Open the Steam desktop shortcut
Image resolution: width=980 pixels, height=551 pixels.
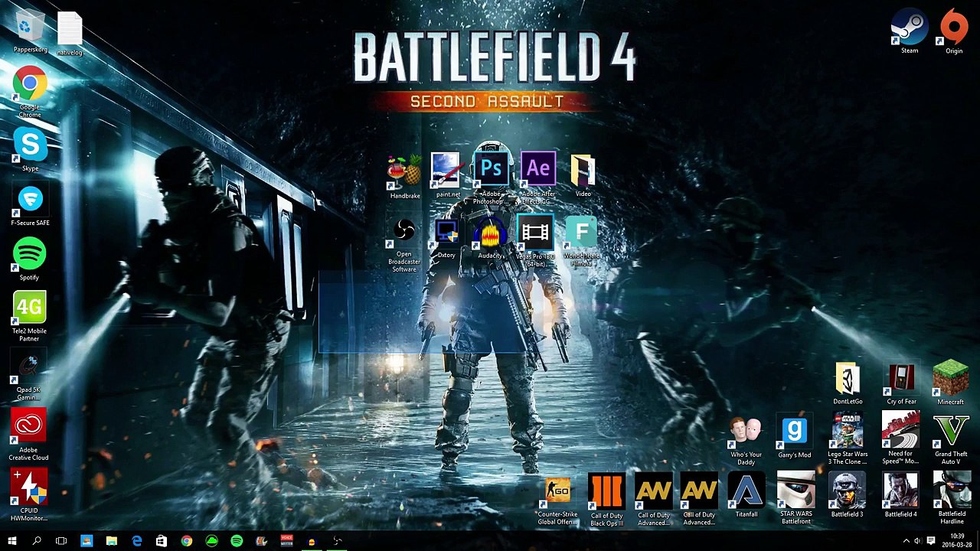[x=909, y=31]
